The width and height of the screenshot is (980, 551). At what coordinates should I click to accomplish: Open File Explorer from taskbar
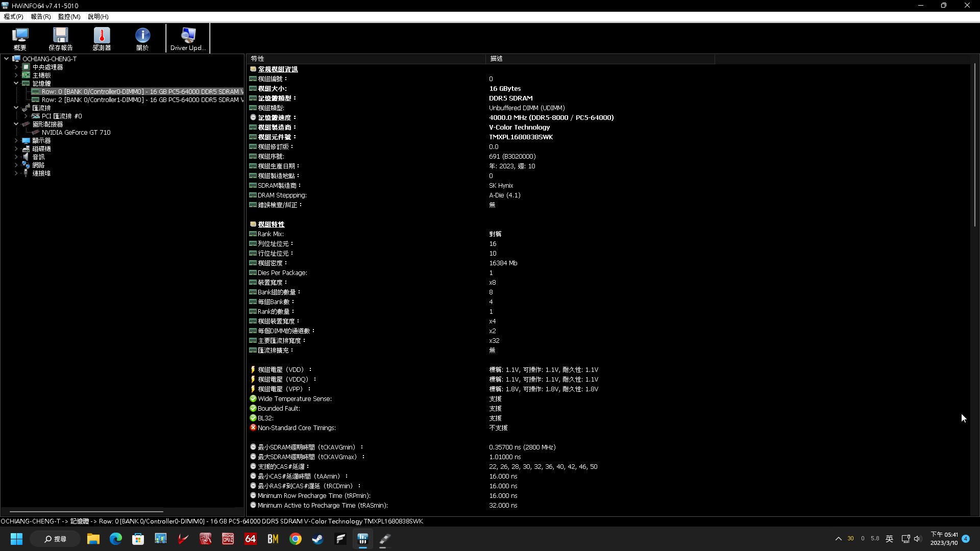coord(93,539)
